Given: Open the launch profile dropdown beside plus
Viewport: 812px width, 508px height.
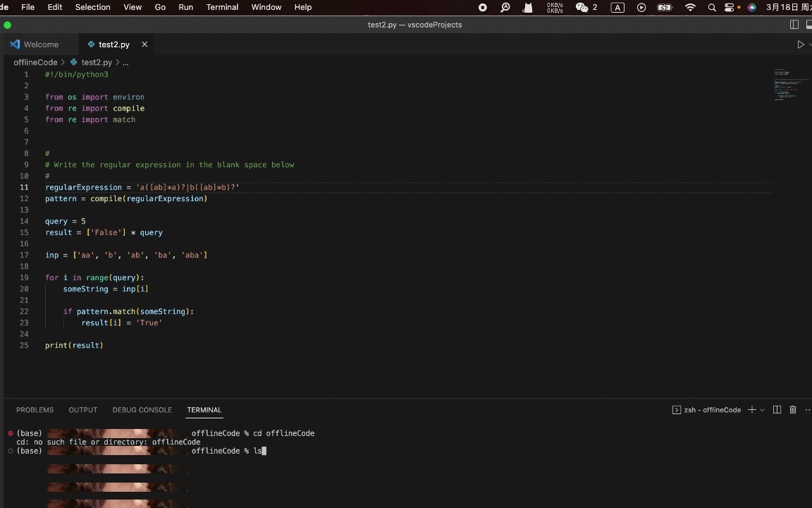Looking at the screenshot, I should [x=762, y=410].
